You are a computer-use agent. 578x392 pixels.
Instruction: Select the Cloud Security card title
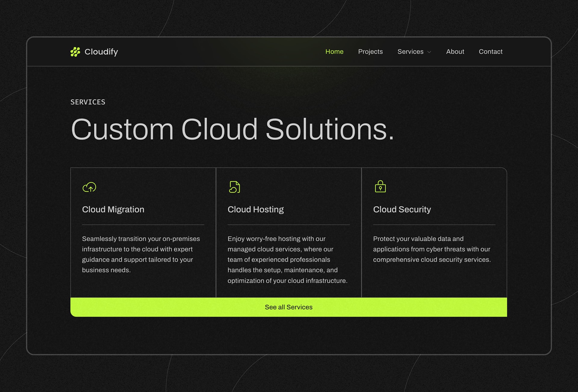pyautogui.click(x=402, y=209)
